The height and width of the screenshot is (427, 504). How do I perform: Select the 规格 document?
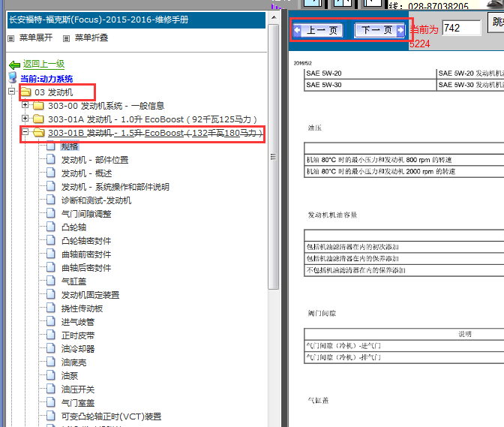pos(70,146)
